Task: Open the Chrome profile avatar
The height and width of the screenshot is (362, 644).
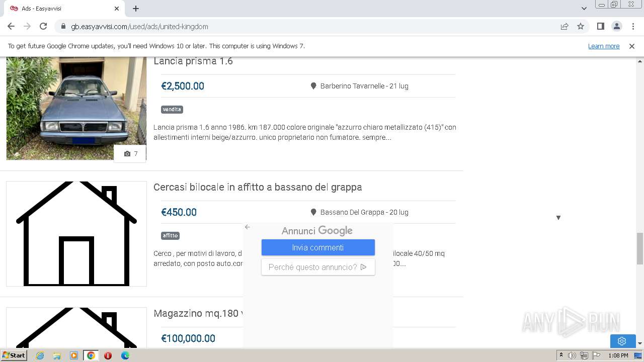Action: click(x=616, y=26)
